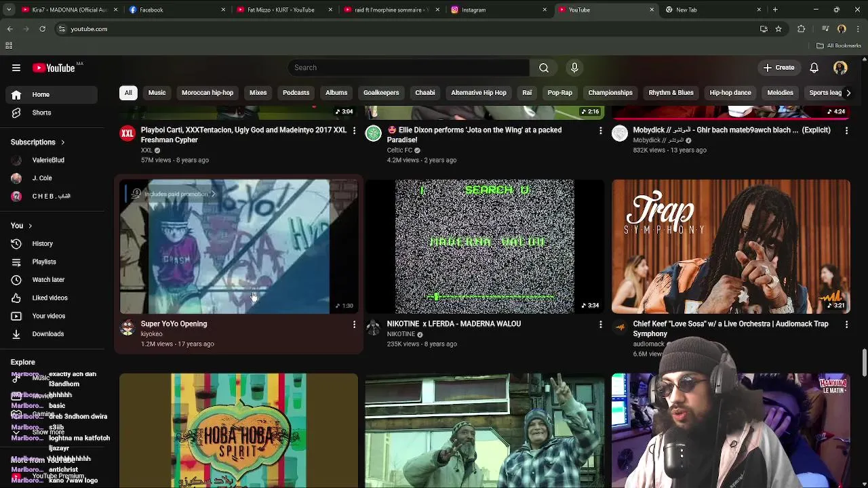Viewport: 868px width, 488px height.
Task: Click the YouTube logo
Action: point(54,68)
